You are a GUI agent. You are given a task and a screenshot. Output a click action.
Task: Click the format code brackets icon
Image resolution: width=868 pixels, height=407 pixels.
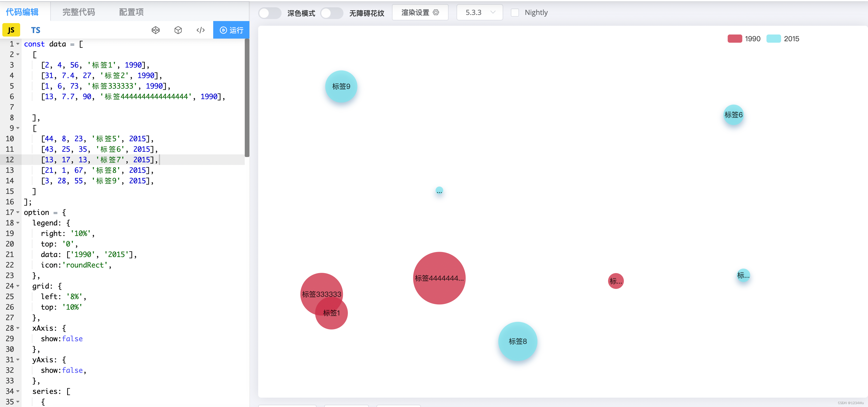[200, 30]
